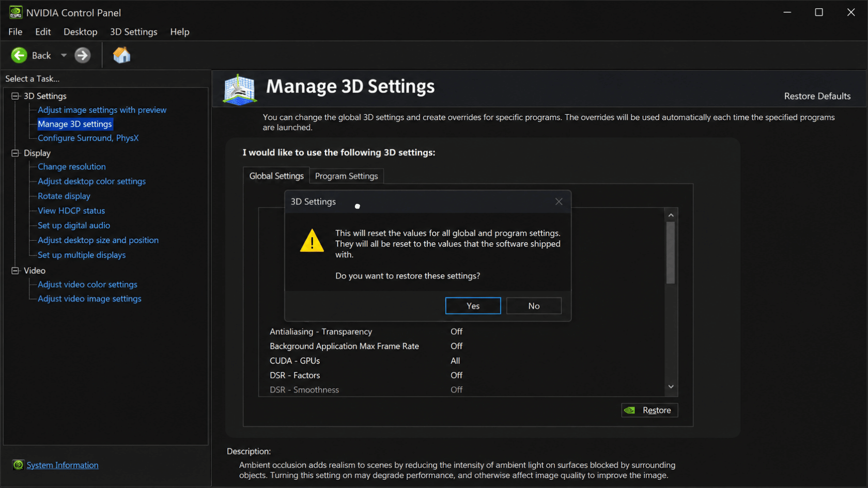Open View HDCP status task
This screenshot has width=868, height=488.
click(x=71, y=211)
